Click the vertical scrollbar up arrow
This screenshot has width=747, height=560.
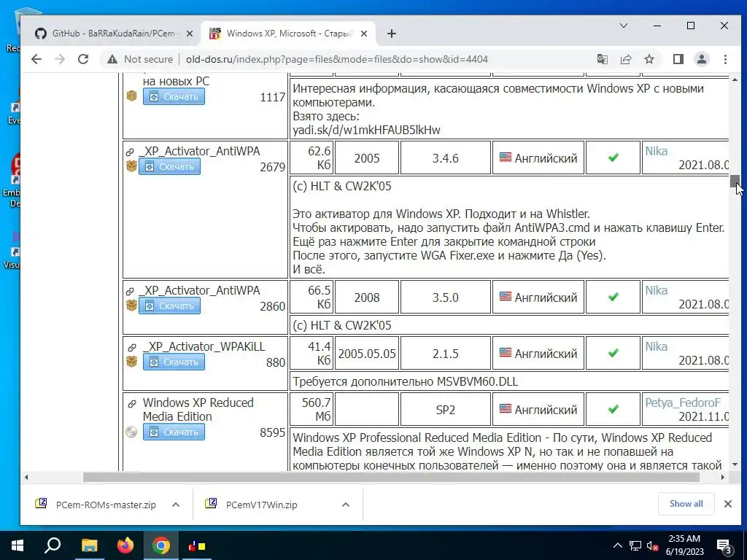(x=735, y=79)
